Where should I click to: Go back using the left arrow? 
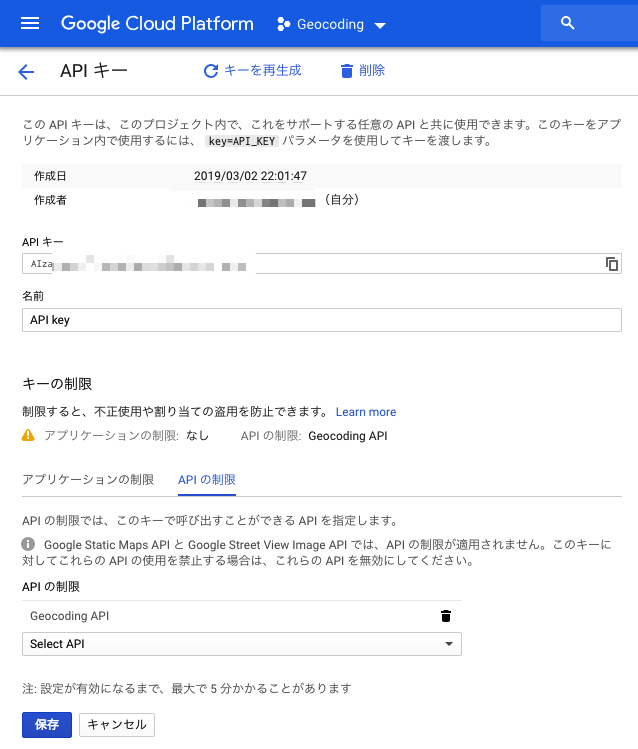[x=26, y=72]
